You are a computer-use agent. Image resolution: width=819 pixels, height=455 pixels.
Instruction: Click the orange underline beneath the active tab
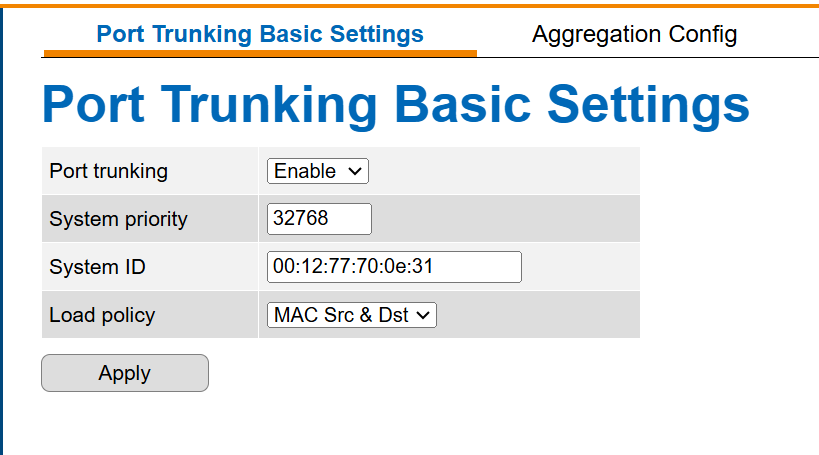[x=260, y=53]
